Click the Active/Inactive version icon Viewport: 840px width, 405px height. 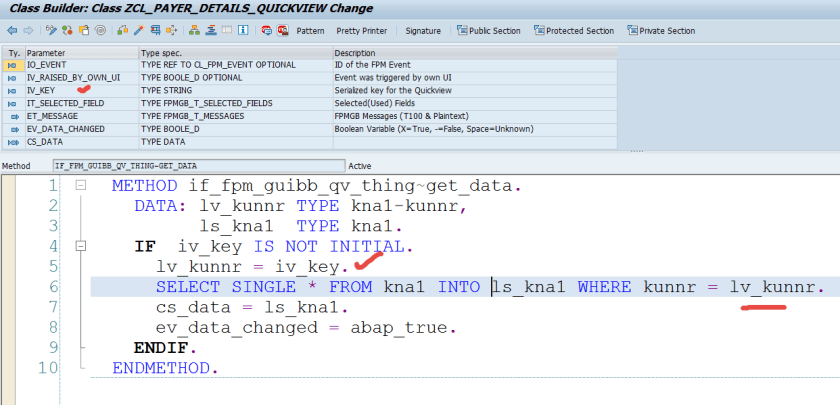point(68,31)
